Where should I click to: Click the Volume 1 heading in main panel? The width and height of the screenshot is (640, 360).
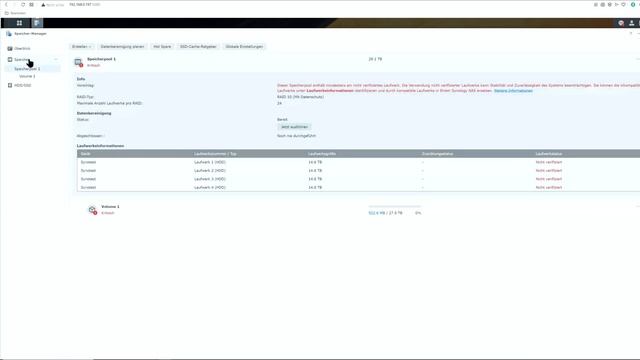click(x=110, y=207)
